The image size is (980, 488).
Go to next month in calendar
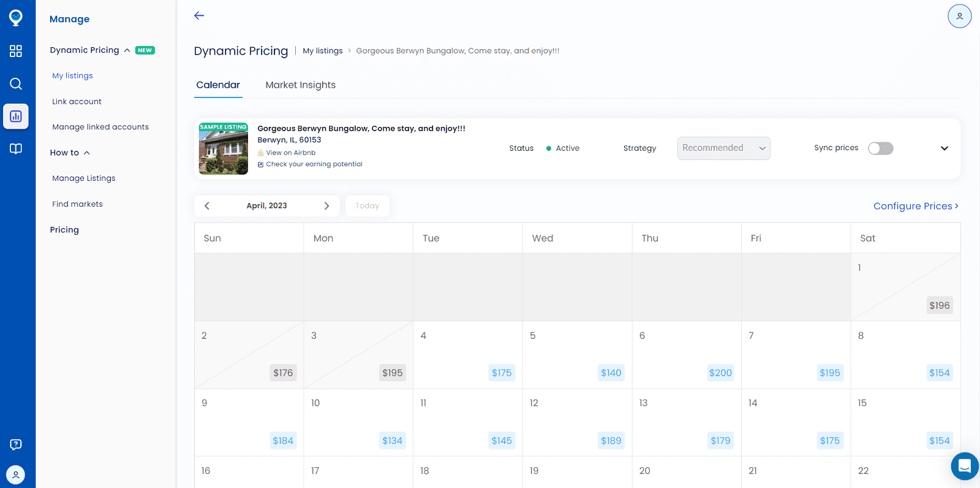tap(326, 206)
